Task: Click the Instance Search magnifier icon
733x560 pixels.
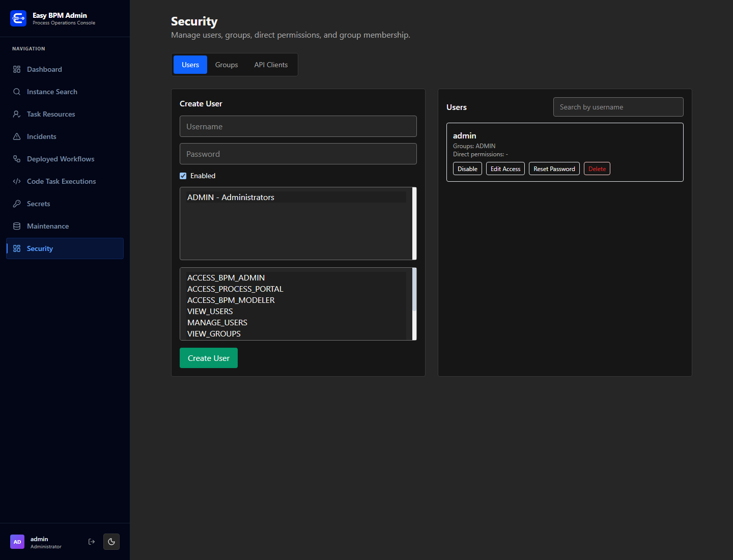Action: [17, 92]
